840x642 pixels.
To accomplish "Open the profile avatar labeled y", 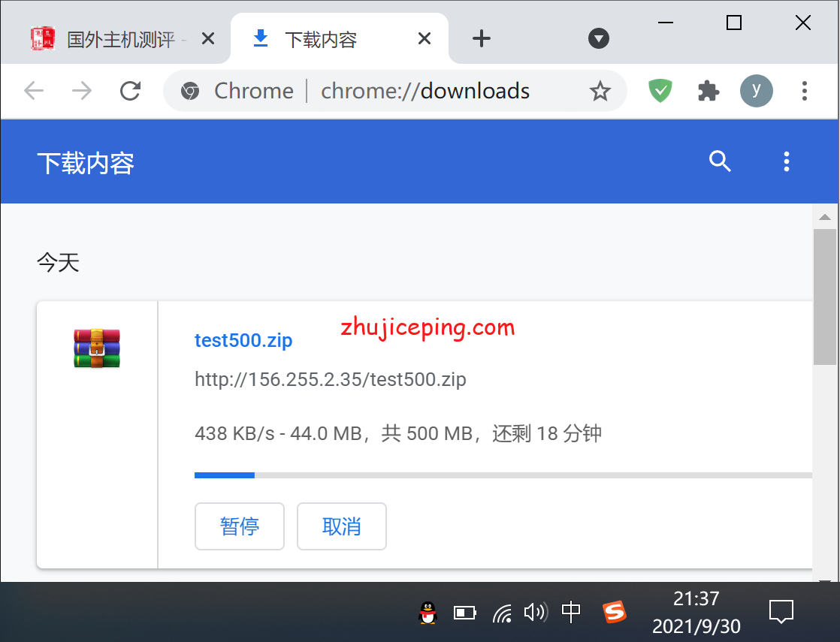I will pos(757,91).
